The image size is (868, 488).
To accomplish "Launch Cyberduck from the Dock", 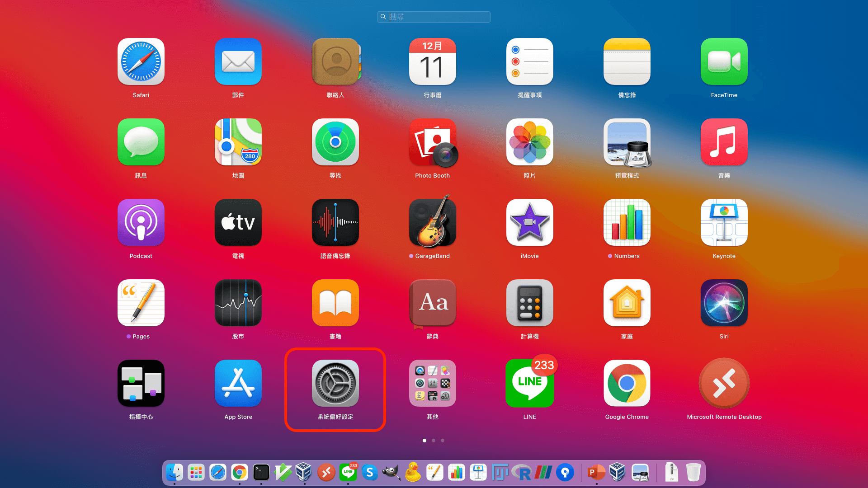I will click(413, 472).
